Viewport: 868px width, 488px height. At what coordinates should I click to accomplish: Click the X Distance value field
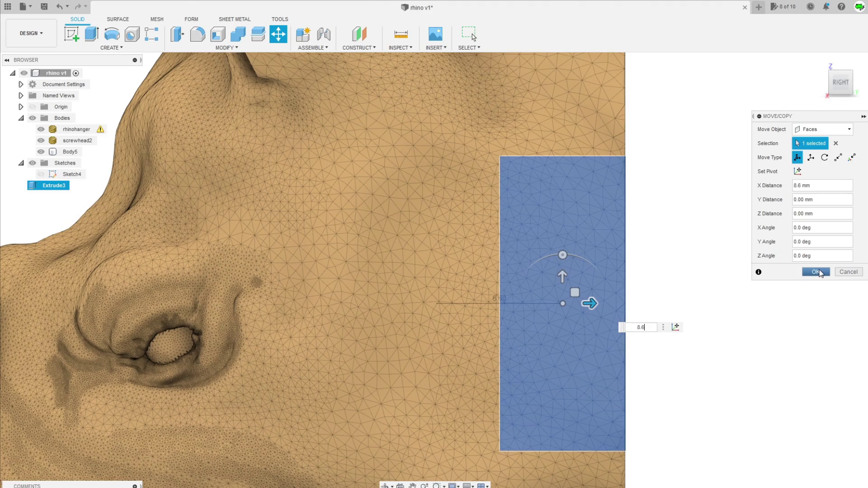point(822,185)
